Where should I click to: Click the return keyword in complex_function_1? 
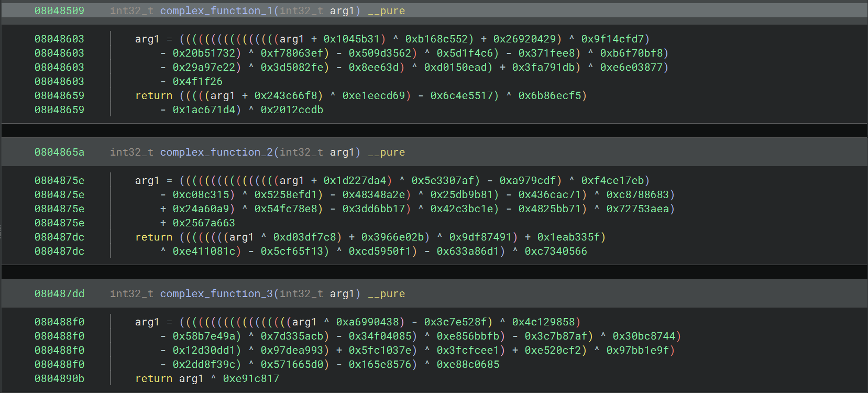coord(153,96)
